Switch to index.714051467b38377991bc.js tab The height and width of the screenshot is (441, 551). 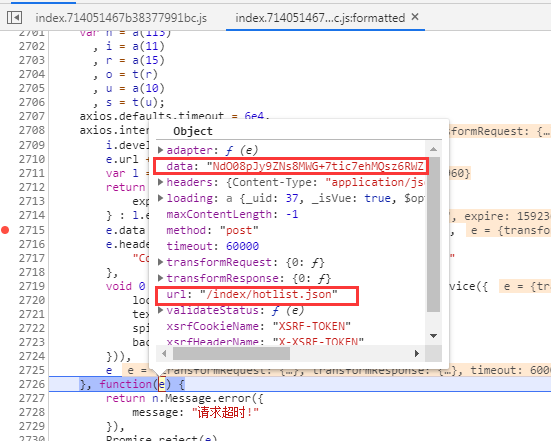[x=121, y=18]
